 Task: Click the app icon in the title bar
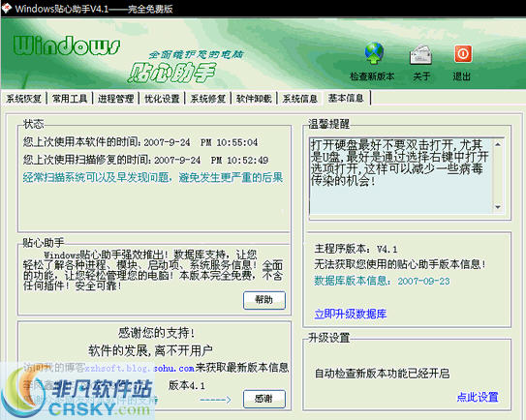pyautogui.click(x=7, y=8)
